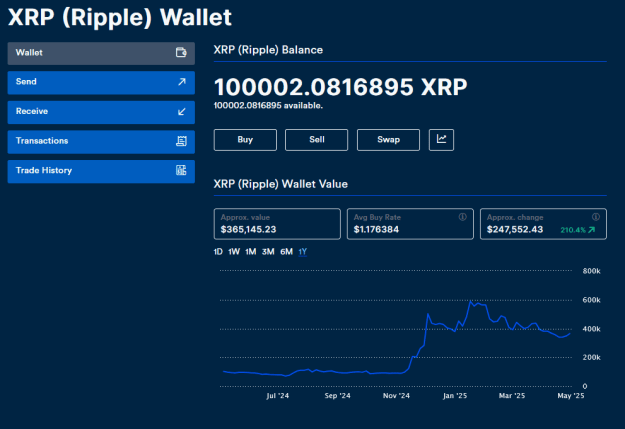625x429 pixels.
Task: Click the Nov '24 axis label
Action: point(396,396)
